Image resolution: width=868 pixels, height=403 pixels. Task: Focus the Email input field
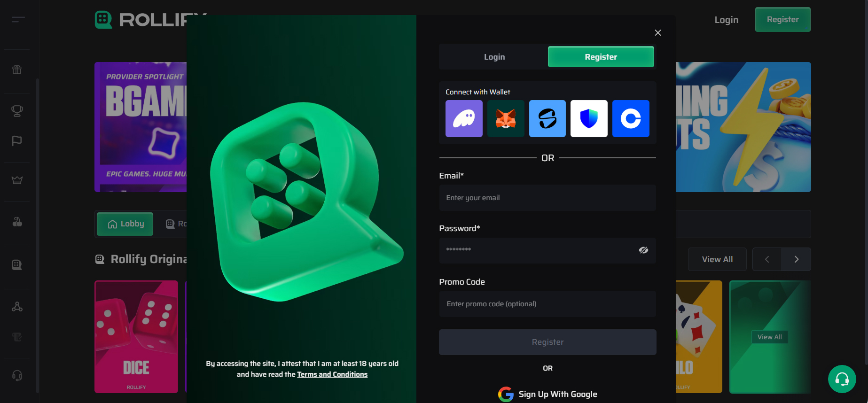[547, 198]
